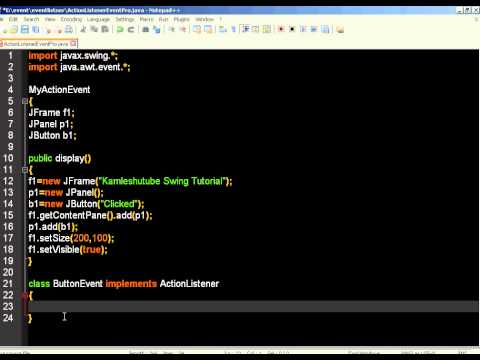Click the 'p1.add(b1);' line
Image resolution: width=480 pixels, height=360 pixels.
tap(53, 227)
